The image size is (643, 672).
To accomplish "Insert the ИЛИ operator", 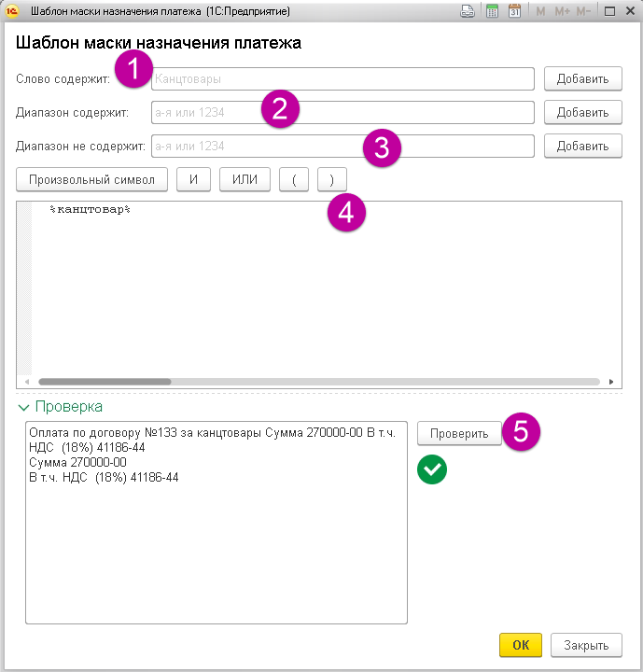I will pos(245,179).
